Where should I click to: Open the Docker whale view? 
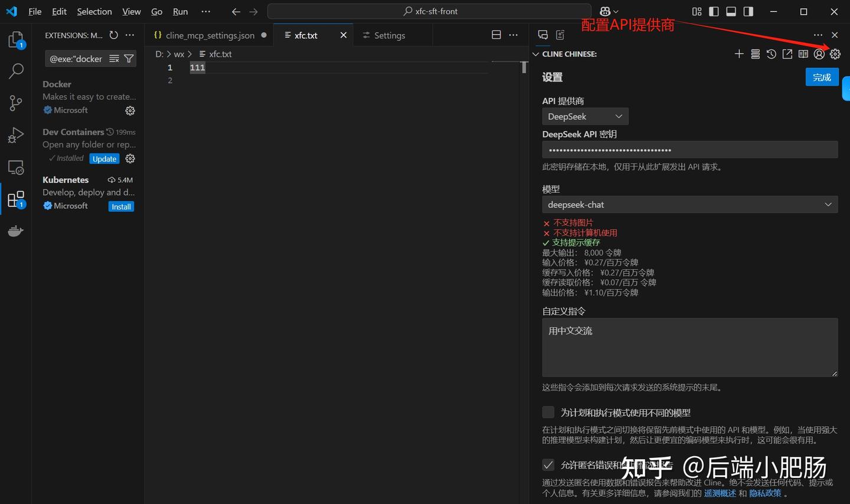(16, 231)
